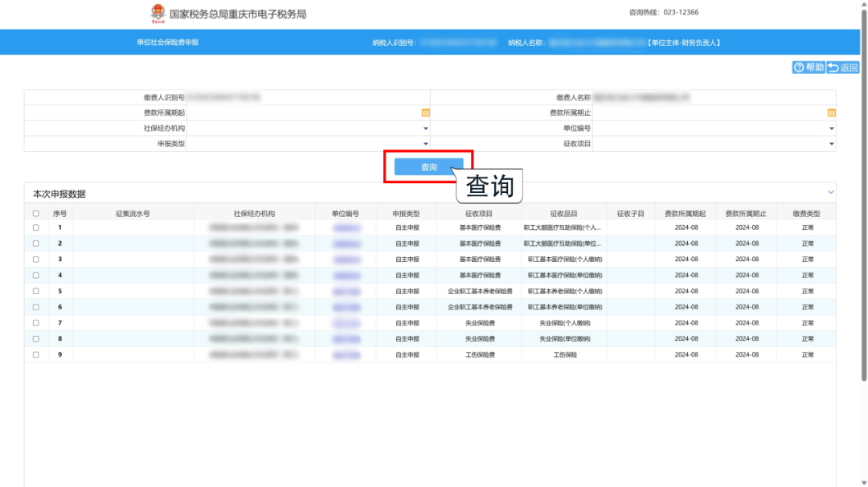Viewport: 868px width, 487px height.
Task: Collapse the 本次申报数据 panel chevron
Action: 830,192
